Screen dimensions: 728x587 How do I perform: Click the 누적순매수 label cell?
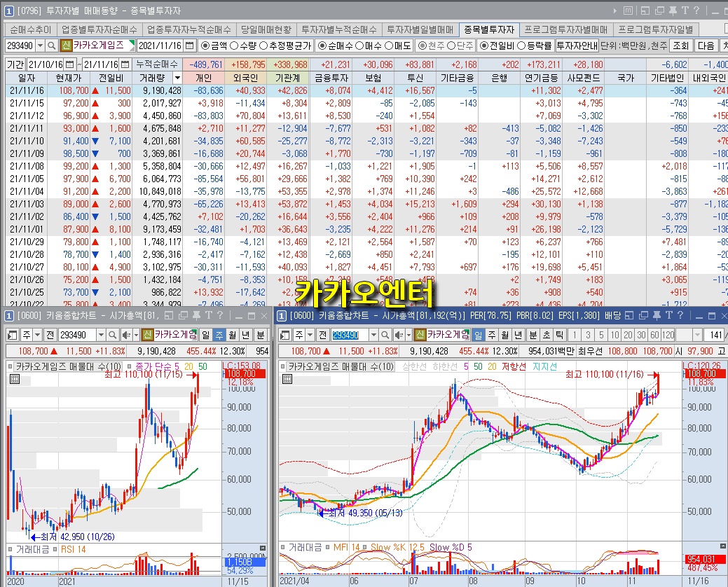click(156, 64)
